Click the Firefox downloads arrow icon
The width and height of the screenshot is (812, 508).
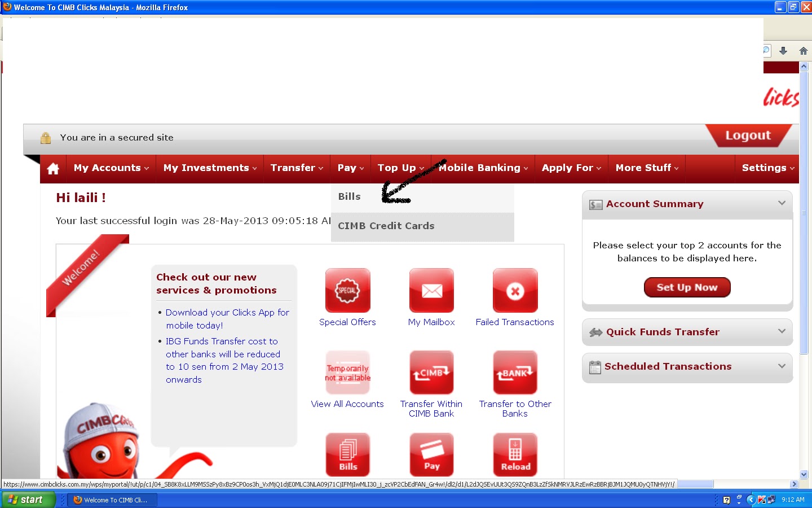pyautogui.click(x=783, y=51)
